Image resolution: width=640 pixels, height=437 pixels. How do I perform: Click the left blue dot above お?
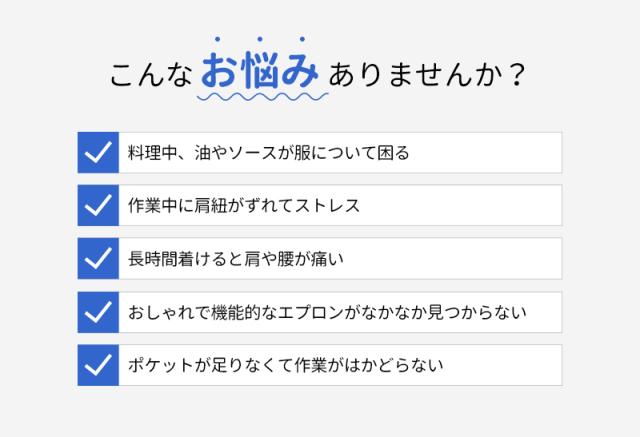pos(218,40)
